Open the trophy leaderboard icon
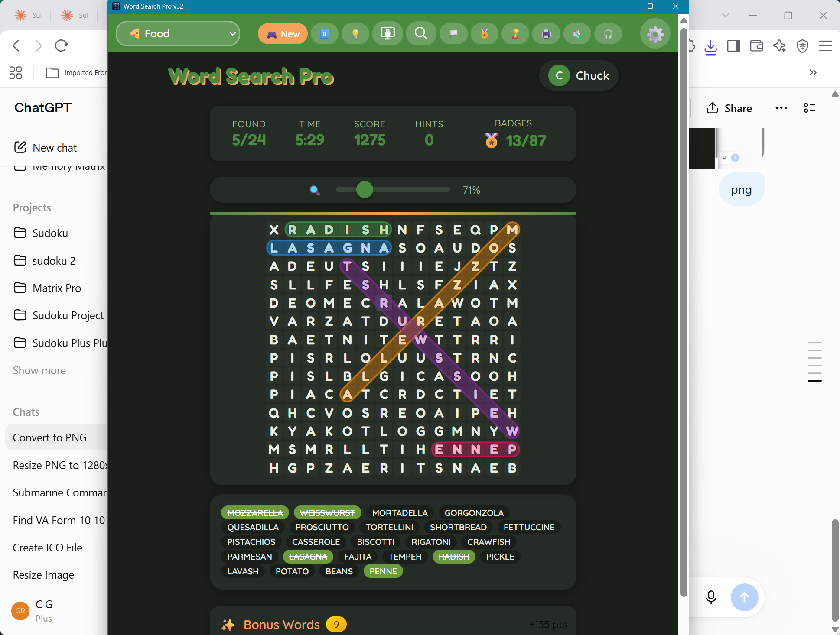This screenshot has width=840, height=635. click(515, 34)
